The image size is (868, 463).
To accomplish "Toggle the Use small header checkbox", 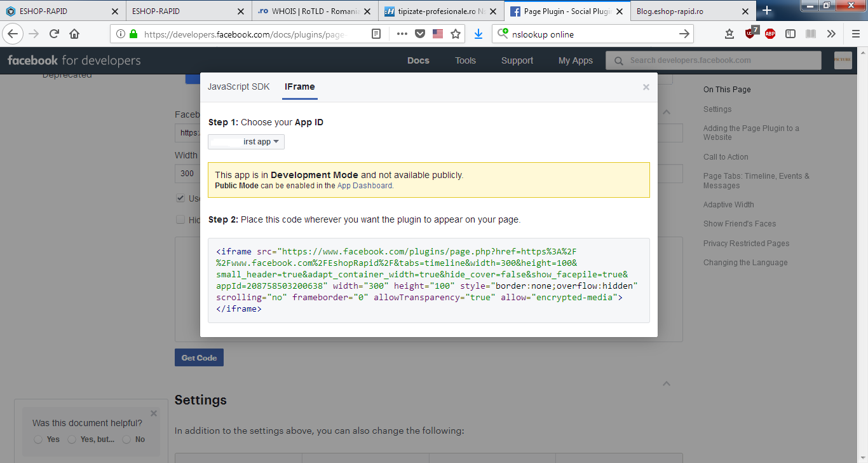I will [180, 198].
